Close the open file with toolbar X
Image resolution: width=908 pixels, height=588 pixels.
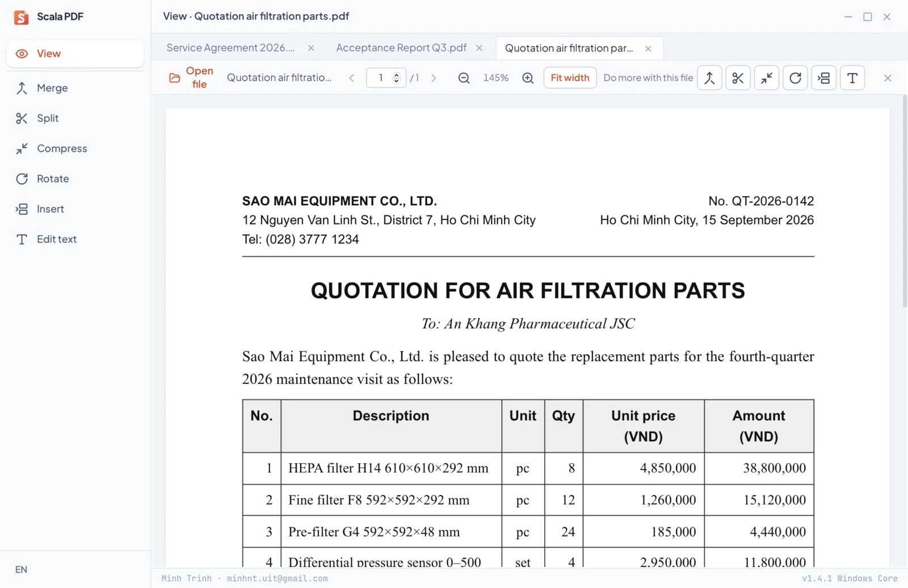(888, 78)
